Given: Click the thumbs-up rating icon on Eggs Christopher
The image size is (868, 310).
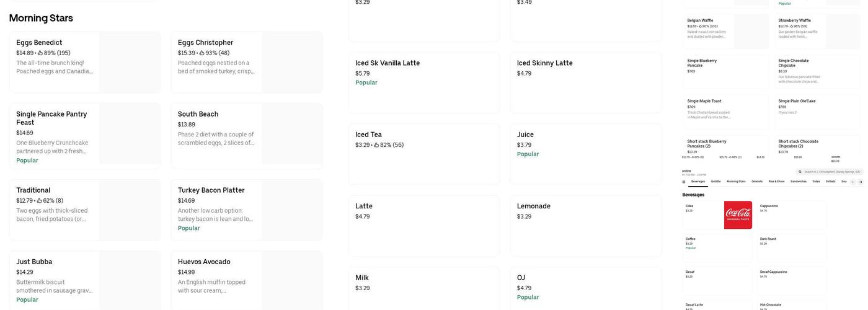Looking at the screenshot, I should (202, 53).
